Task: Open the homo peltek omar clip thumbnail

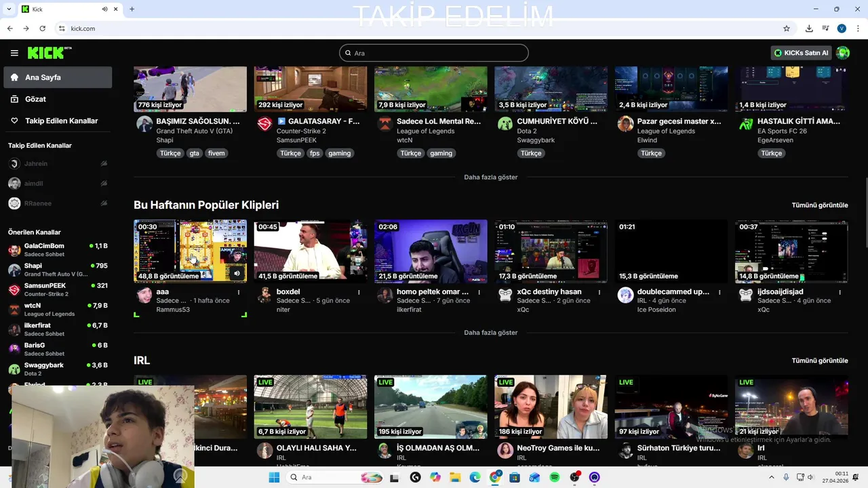Action: pos(431,251)
